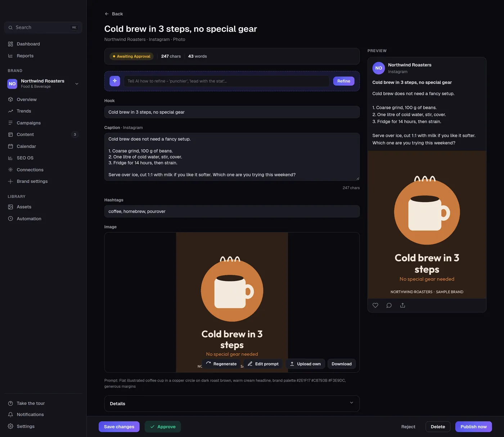Viewport: 504px width, 437px height.
Task: Click the Hashtags input field
Action: point(232,211)
